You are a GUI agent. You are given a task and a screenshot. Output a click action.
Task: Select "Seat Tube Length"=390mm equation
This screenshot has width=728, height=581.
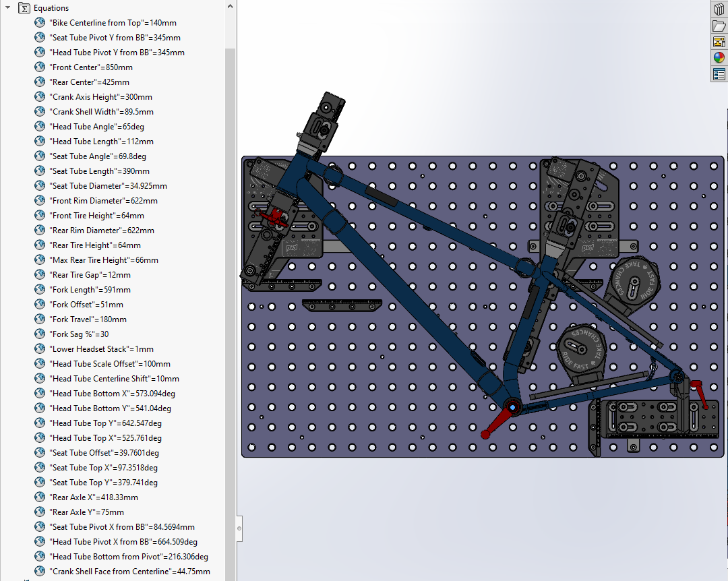point(100,171)
